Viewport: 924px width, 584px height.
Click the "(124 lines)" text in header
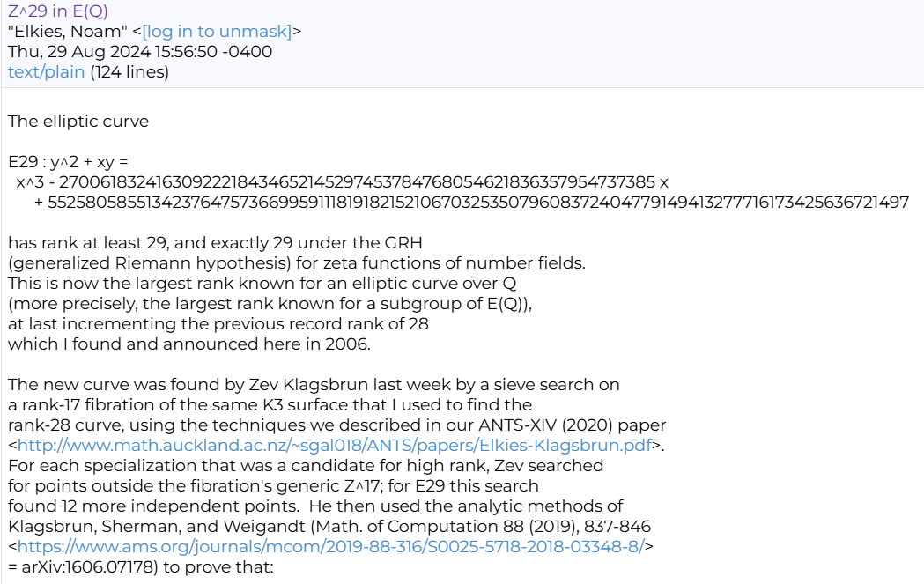coord(129,72)
